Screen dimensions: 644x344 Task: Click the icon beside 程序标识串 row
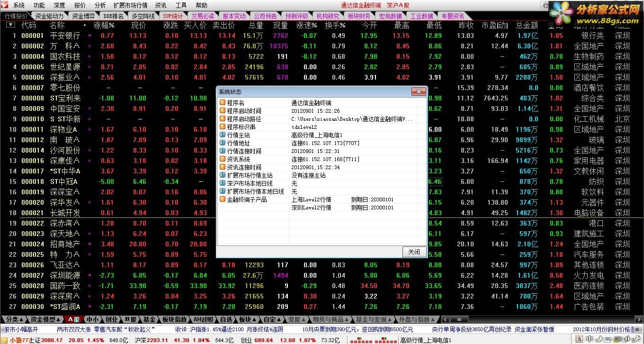pos(223,127)
